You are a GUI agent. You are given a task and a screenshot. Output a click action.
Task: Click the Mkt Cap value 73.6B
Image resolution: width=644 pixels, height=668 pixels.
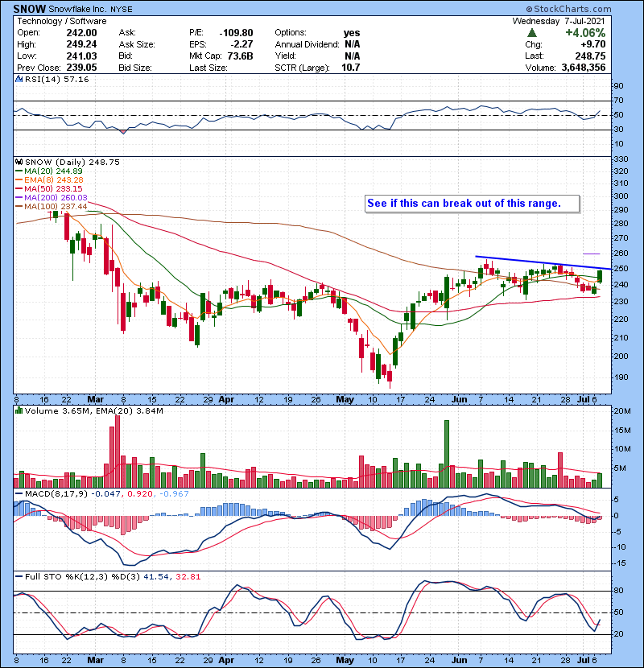point(240,56)
